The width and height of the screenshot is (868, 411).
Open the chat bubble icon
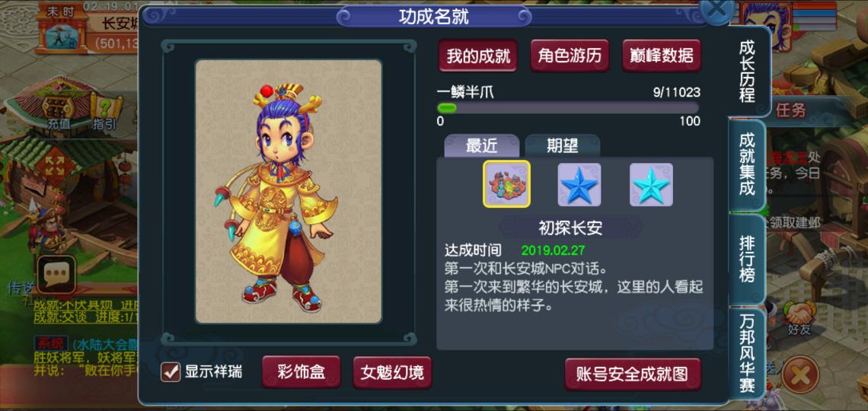click(56, 272)
